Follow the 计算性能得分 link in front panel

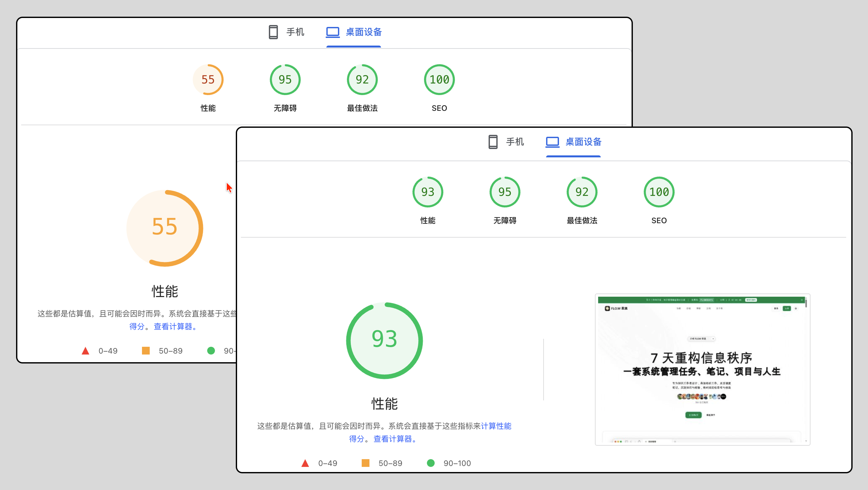tap(496, 426)
